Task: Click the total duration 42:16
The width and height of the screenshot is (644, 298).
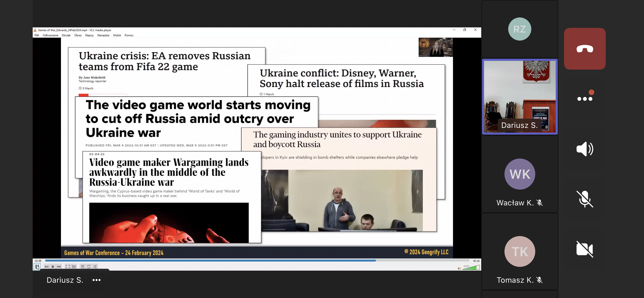Action: pos(476,261)
